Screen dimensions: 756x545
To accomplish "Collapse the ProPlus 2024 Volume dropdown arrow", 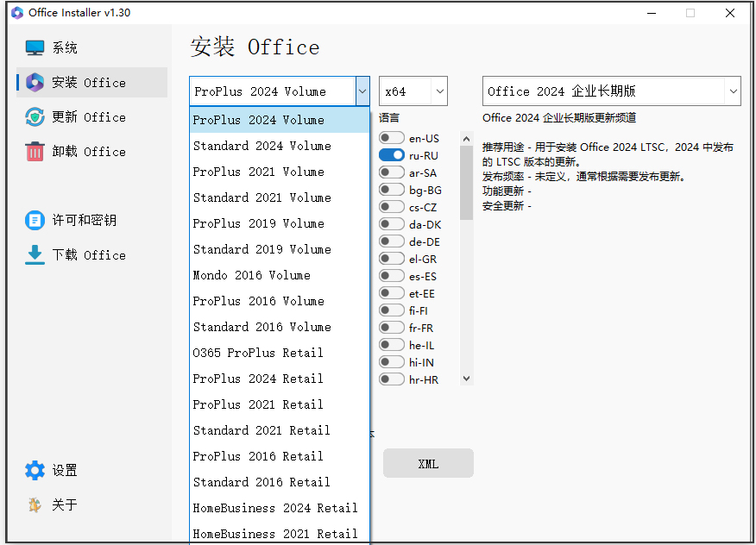I will (362, 91).
